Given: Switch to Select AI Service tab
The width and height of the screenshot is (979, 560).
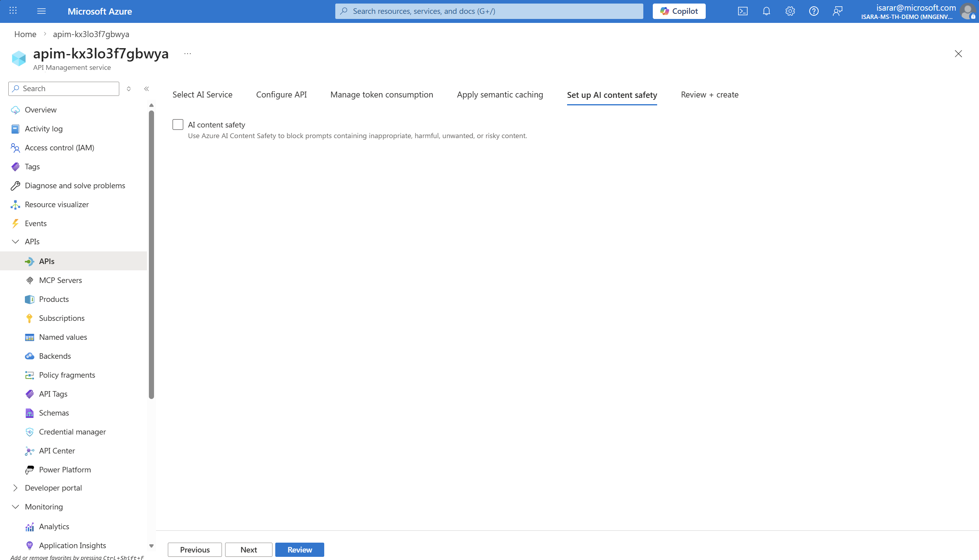Looking at the screenshot, I should (x=202, y=95).
